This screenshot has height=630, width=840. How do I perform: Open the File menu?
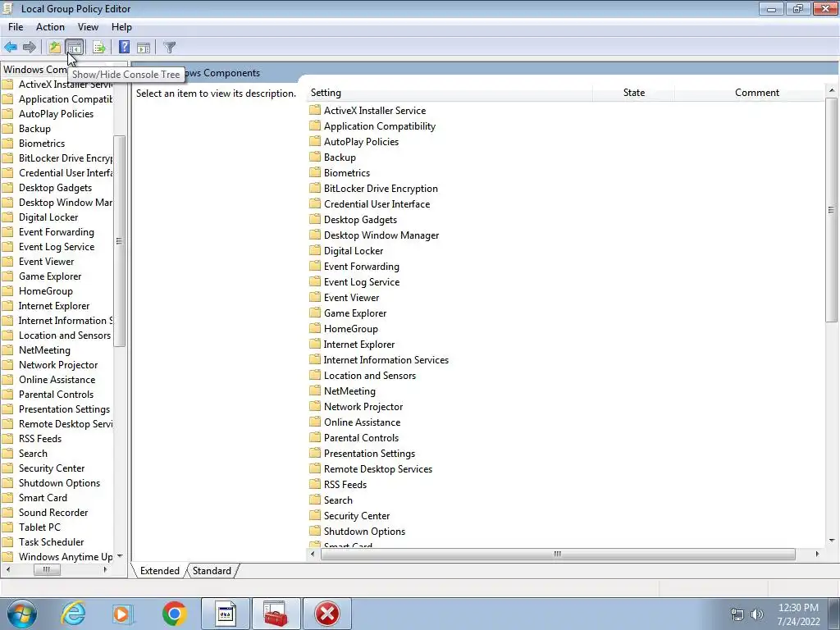tap(16, 27)
